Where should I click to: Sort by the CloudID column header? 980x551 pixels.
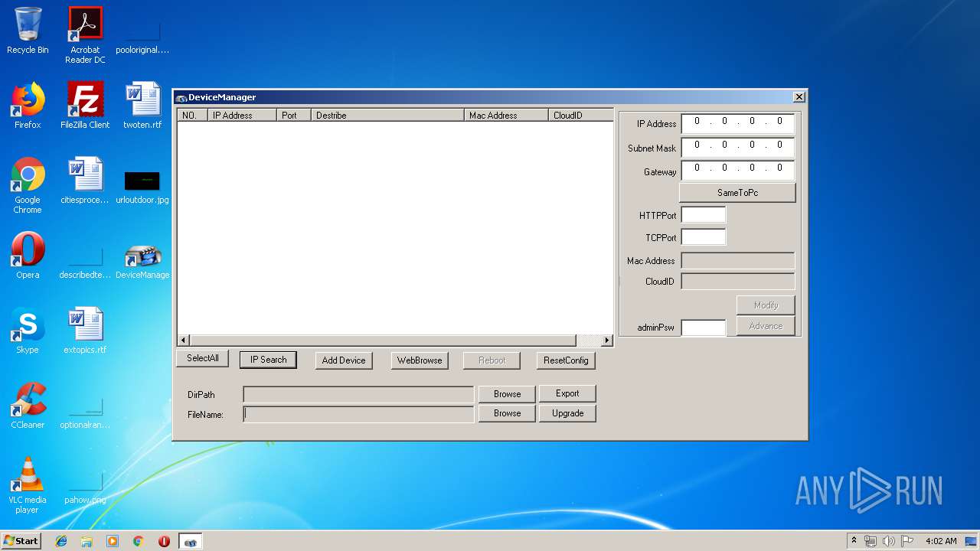[580, 116]
